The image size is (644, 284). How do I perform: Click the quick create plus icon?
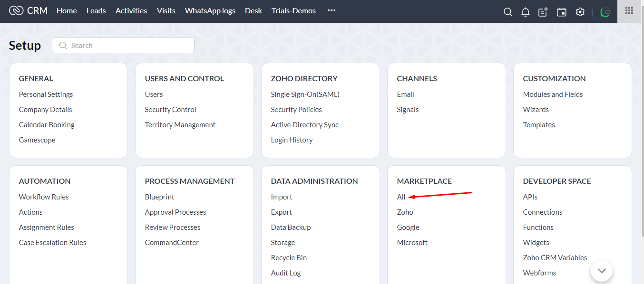click(543, 12)
